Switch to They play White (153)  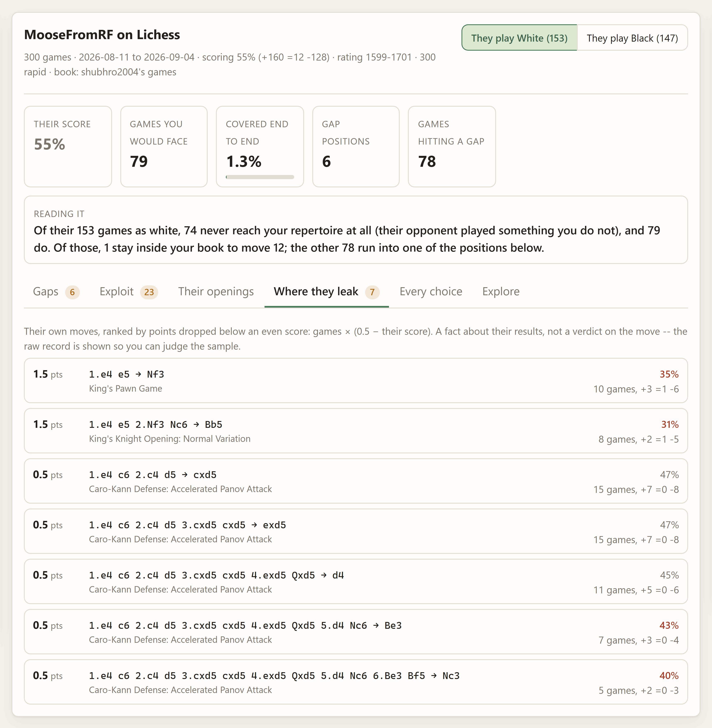(x=519, y=38)
